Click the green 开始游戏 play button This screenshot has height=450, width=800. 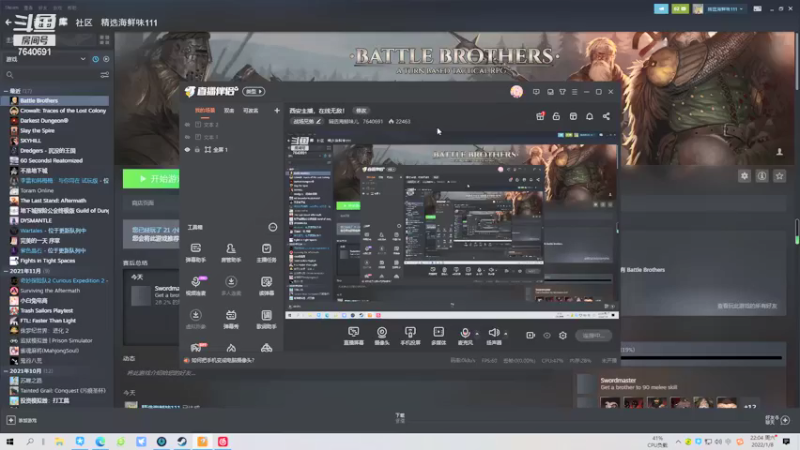point(151,179)
